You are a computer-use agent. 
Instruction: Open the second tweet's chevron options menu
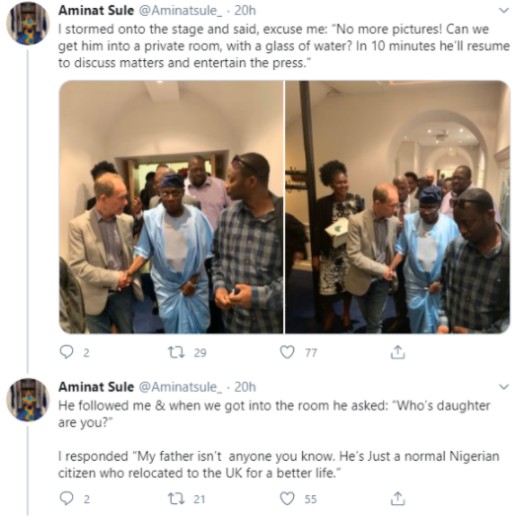(x=504, y=387)
